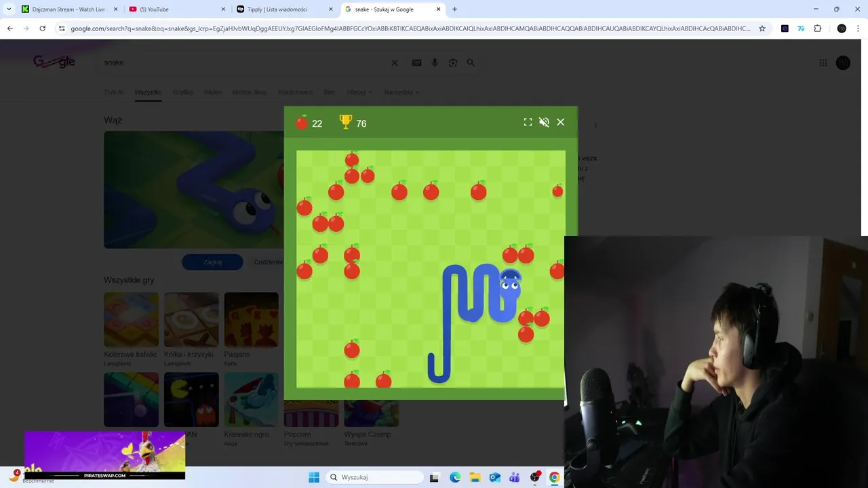Select the Grafika results tab
The image size is (868, 488).
pyautogui.click(x=182, y=92)
